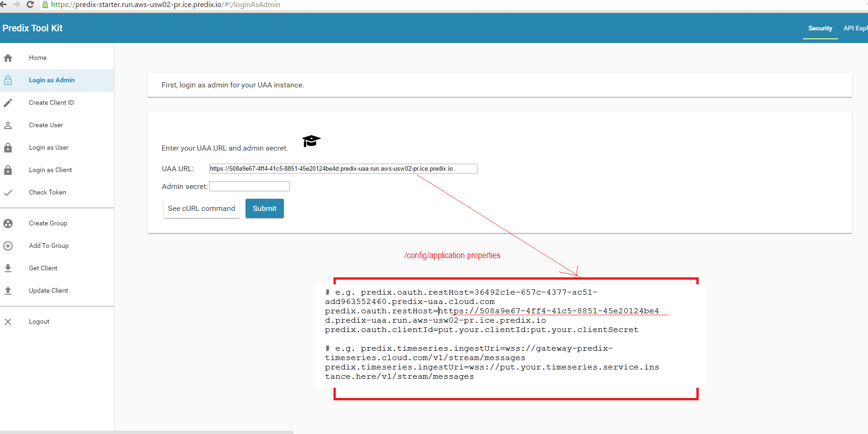This screenshot has width=868, height=434.
Task: Click the checkmark icon beside Check Token
Action: point(8,193)
